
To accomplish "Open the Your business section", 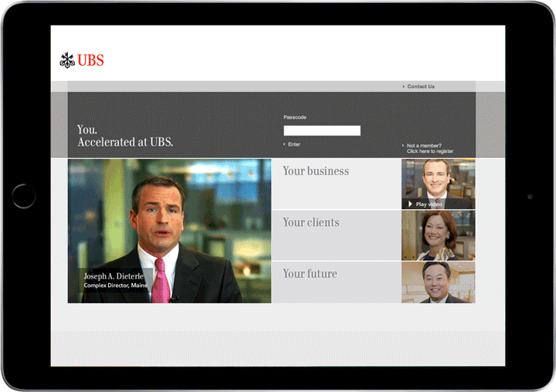I will pyautogui.click(x=337, y=184).
